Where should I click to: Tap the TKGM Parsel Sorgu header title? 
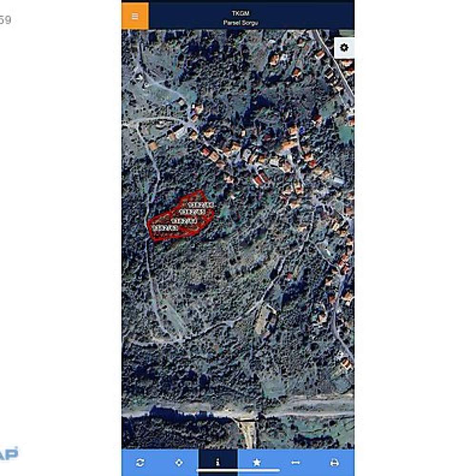pos(241,18)
